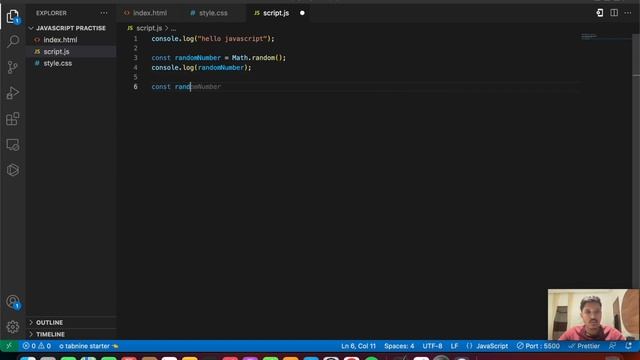Click the open preview icon in editor toolbar
Screen dimensions: 640x360
point(600,13)
